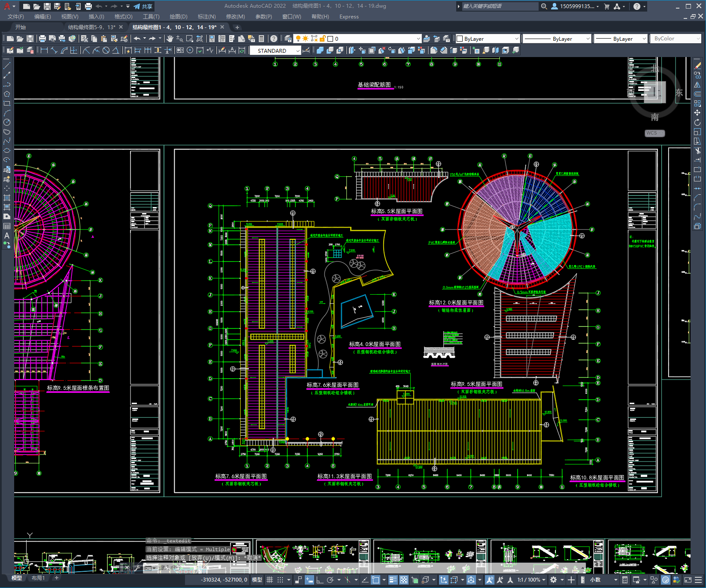Toggle ortho mode in status bar
The width and height of the screenshot is (706, 588).
pyautogui.click(x=320, y=580)
